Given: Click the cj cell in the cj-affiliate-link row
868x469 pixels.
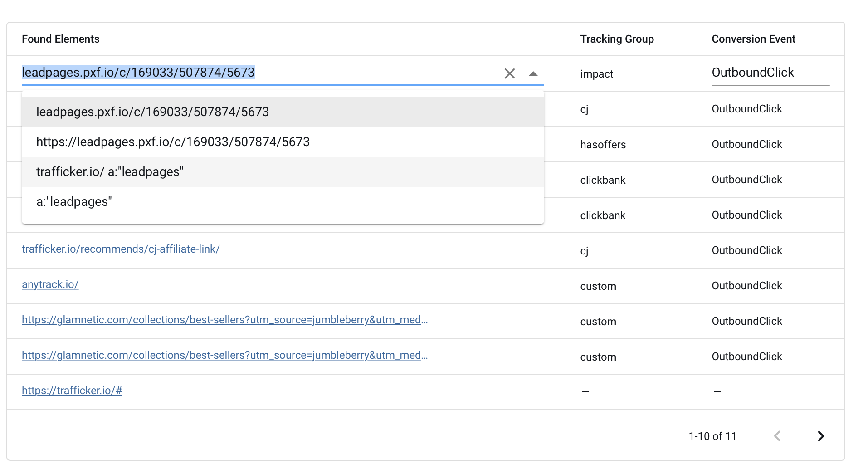Looking at the screenshot, I should (x=585, y=251).
